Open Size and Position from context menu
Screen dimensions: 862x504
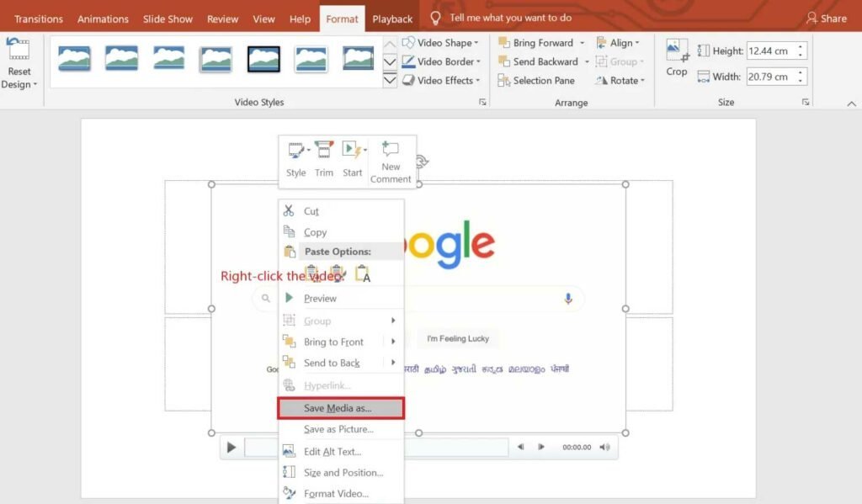pos(342,472)
